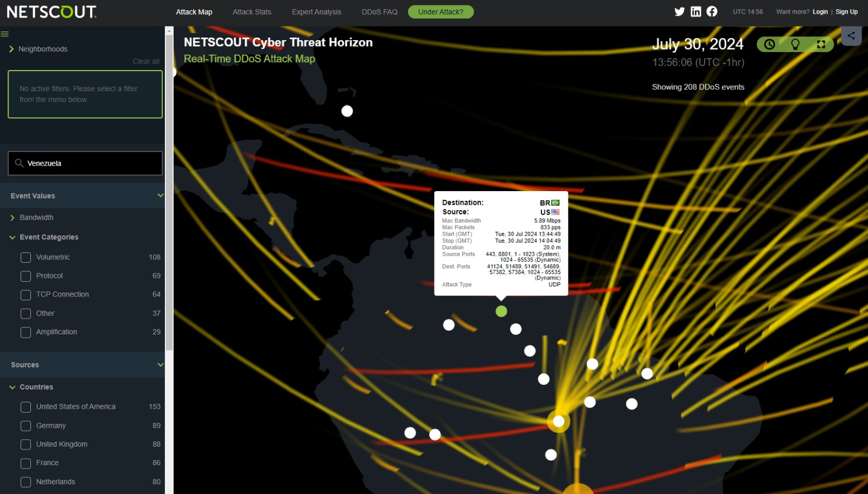Collapse the Sources panel
This screenshot has width=868, height=494.
point(161,365)
